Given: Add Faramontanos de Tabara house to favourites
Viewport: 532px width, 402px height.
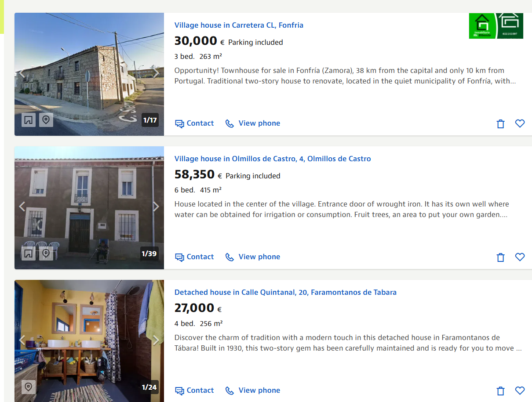Looking at the screenshot, I should tap(520, 391).
